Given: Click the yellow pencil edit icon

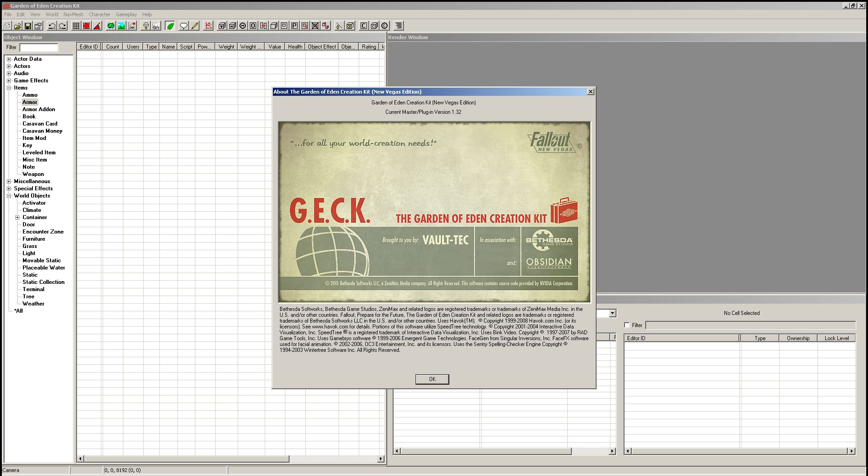Looking at the screenshot, I should click(x=194, y=26).
